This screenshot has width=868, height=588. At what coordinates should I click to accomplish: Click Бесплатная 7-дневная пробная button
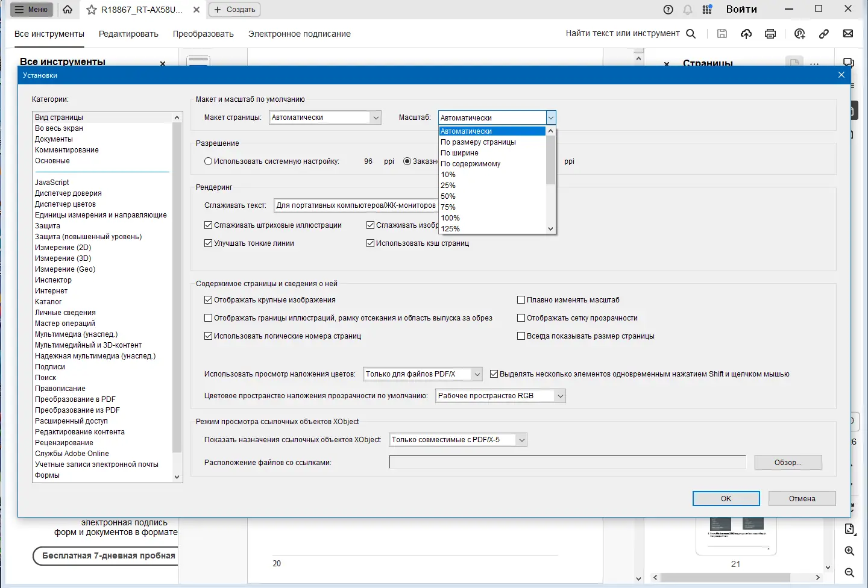105,556
